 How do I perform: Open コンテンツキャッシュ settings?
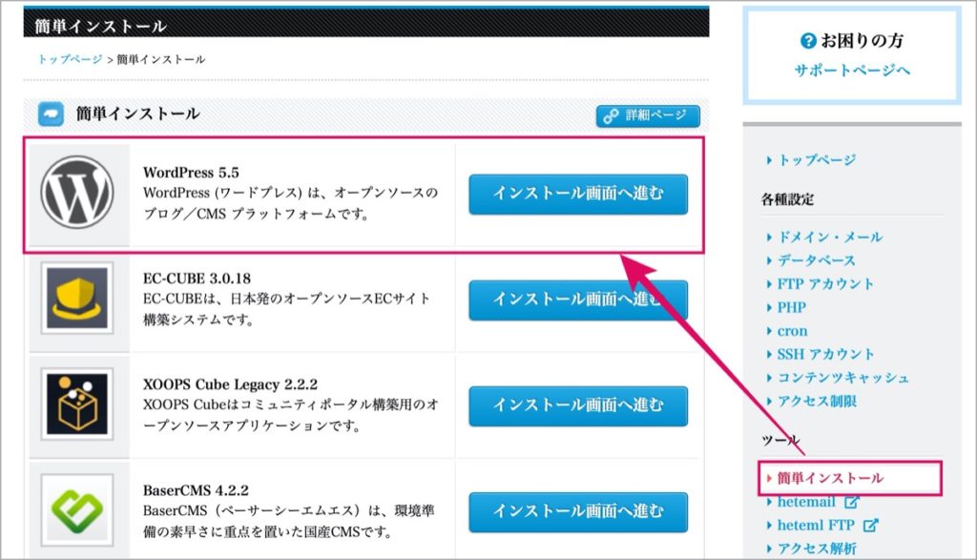pyautogui.click(x=843, y=378)
